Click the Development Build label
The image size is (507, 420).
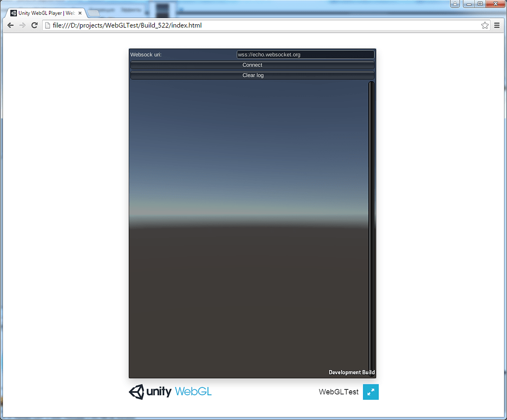[352, 372]
